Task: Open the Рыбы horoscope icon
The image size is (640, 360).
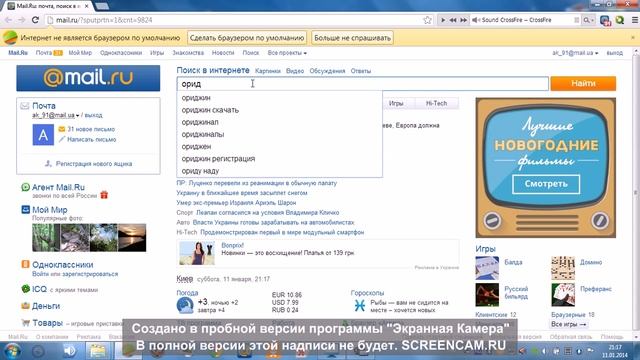Action: click(x=360, y=305)
